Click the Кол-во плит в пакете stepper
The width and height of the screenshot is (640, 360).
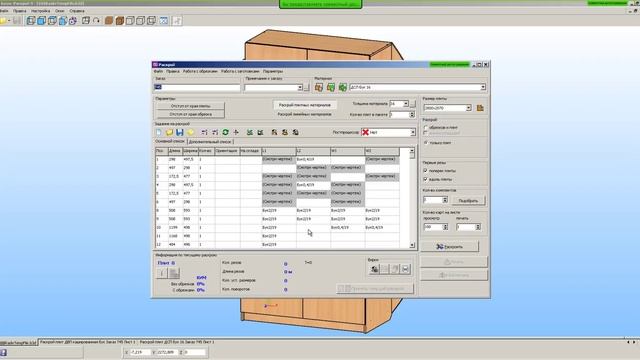pos(412,115)
